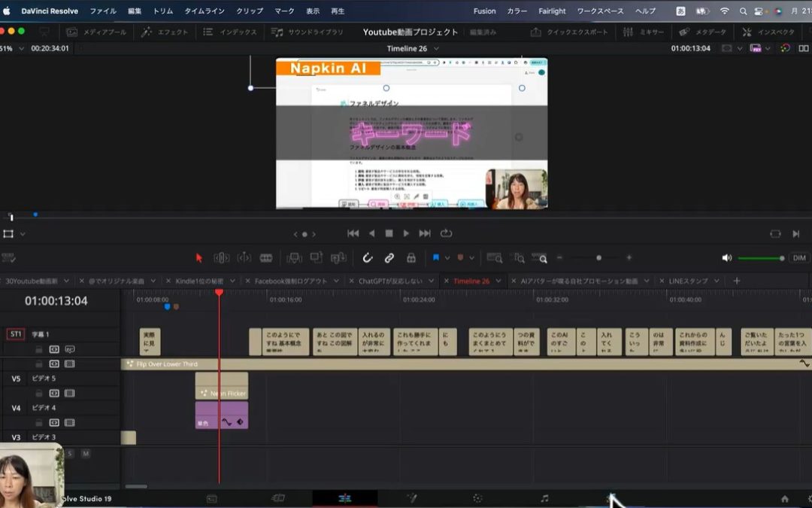The image size is (812, 508).
Task: Open the viewer zoom percentage dropdown
Action: coord(20,49)
